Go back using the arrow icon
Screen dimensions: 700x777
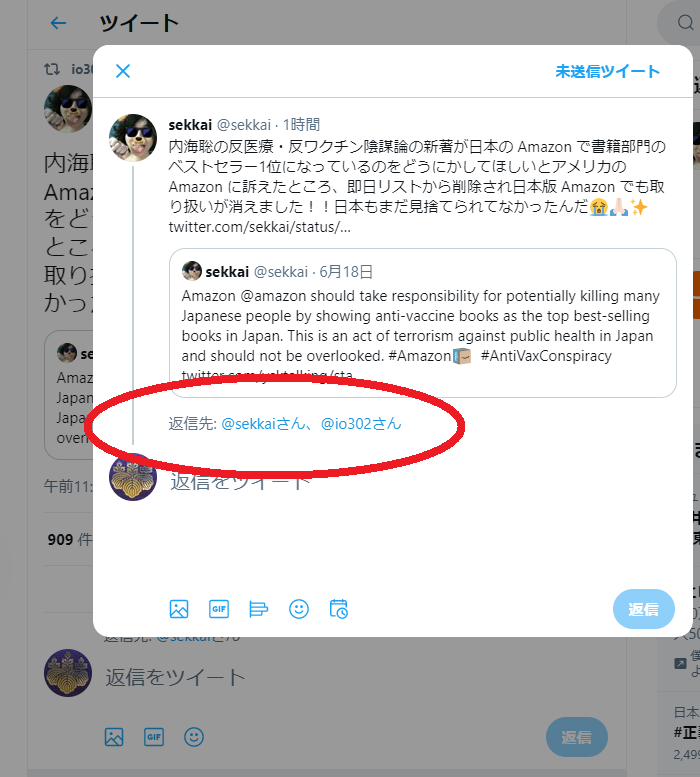pyautogui.click(x=59, y=23)
